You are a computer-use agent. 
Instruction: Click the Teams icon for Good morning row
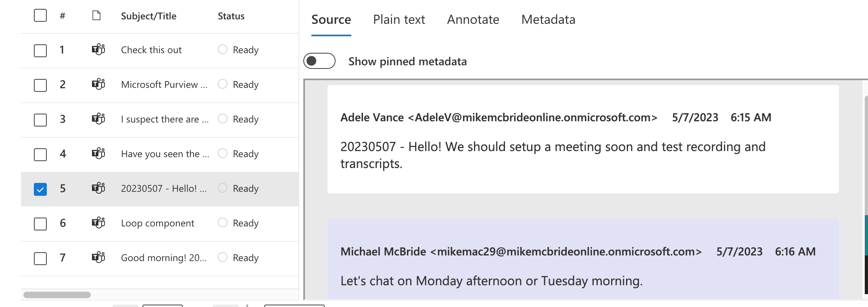98,257
